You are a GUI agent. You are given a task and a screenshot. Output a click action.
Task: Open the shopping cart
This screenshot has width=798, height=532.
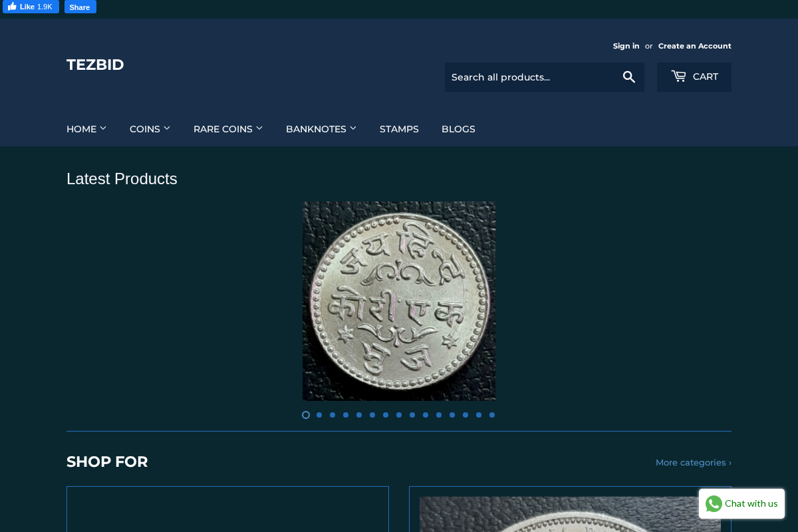click(x=694, y=76)
